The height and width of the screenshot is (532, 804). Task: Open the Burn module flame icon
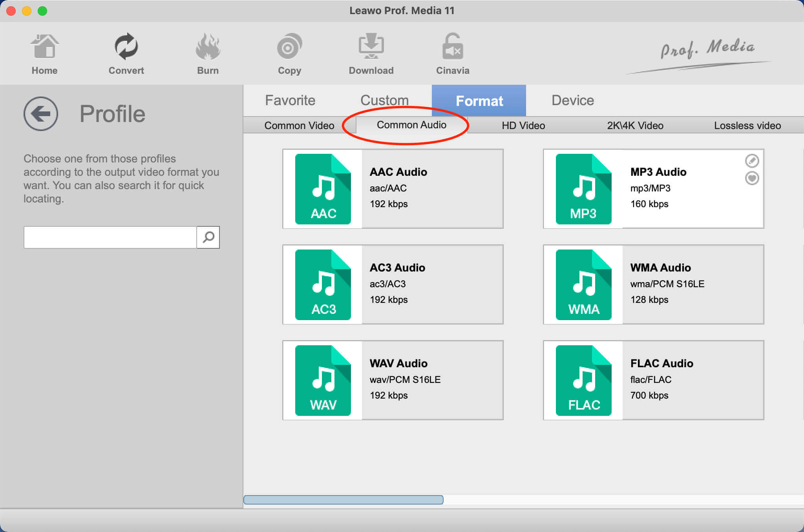pos(208,48)
